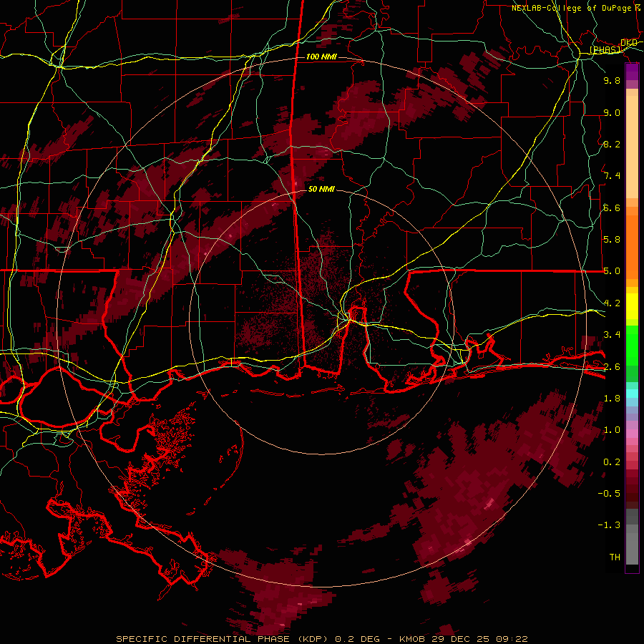Click the 9.0 value on color scale
This screenshot has width=644, height=644.
click(612, 112)
